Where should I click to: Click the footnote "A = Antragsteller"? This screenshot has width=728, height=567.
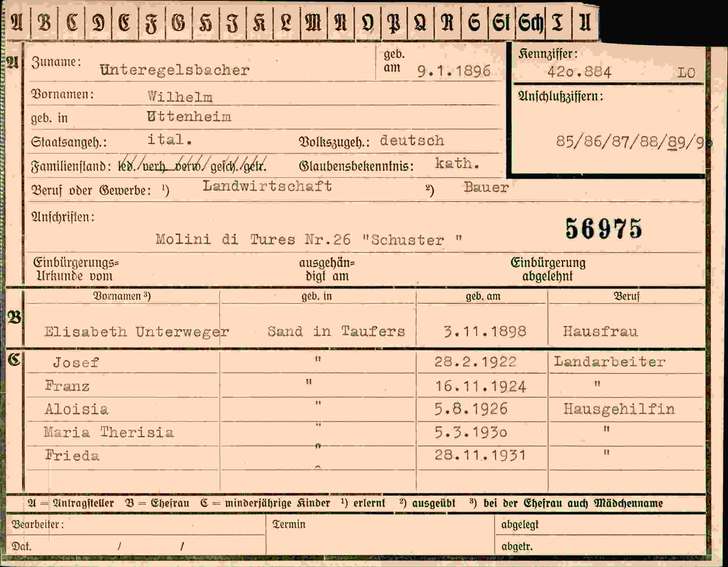[71, 503]
